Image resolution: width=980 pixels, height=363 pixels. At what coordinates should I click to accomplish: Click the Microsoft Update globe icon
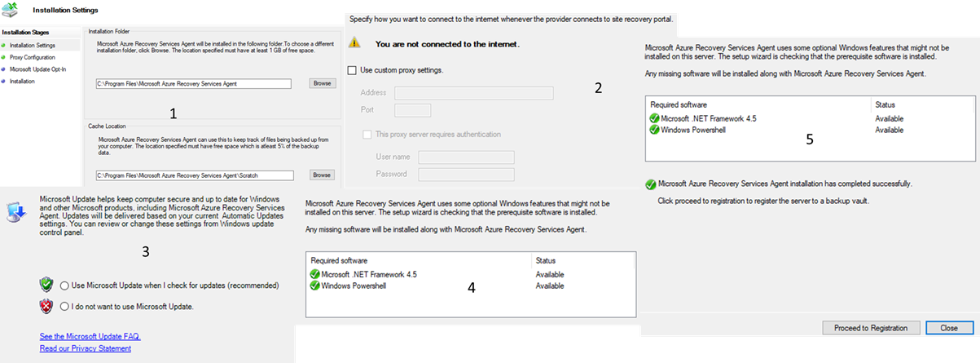16,211
